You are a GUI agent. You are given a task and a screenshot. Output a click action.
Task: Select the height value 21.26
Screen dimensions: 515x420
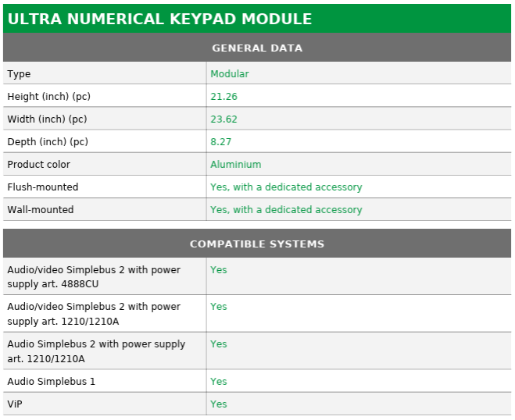224,97
